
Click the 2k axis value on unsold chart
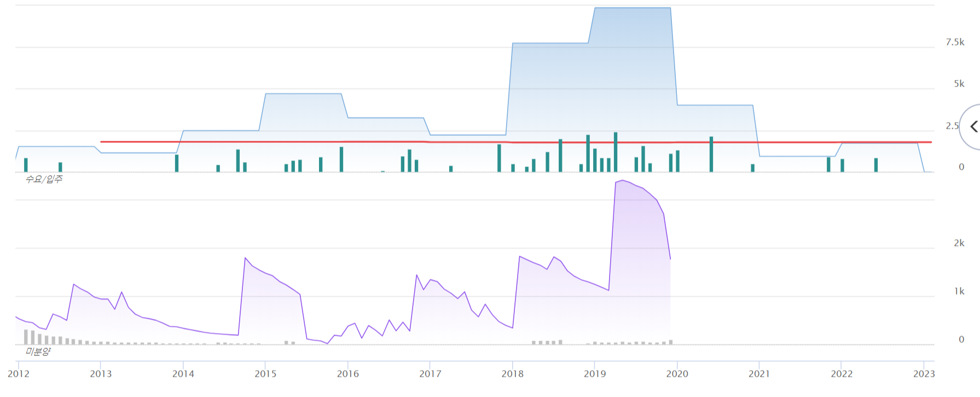coord(959,243)
